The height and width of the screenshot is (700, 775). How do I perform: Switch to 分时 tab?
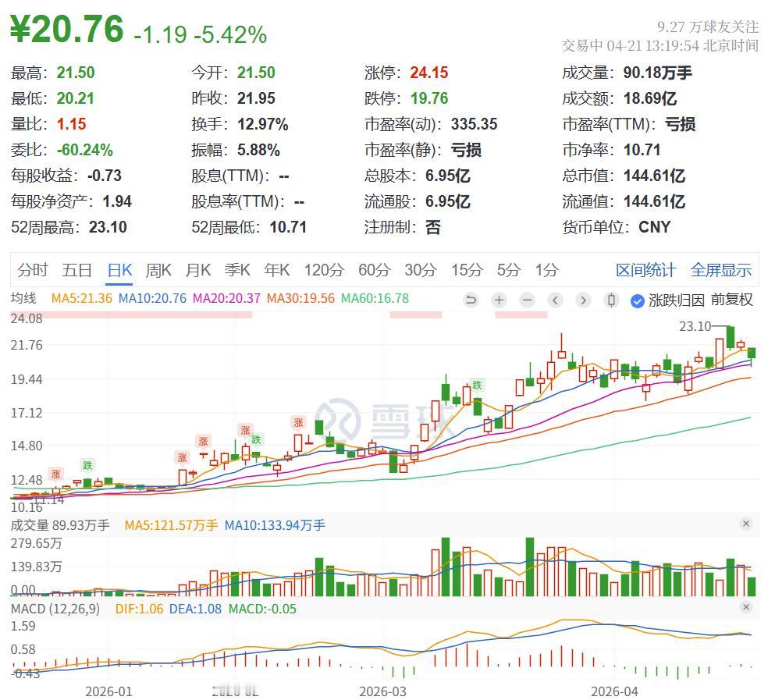point(33,270)
